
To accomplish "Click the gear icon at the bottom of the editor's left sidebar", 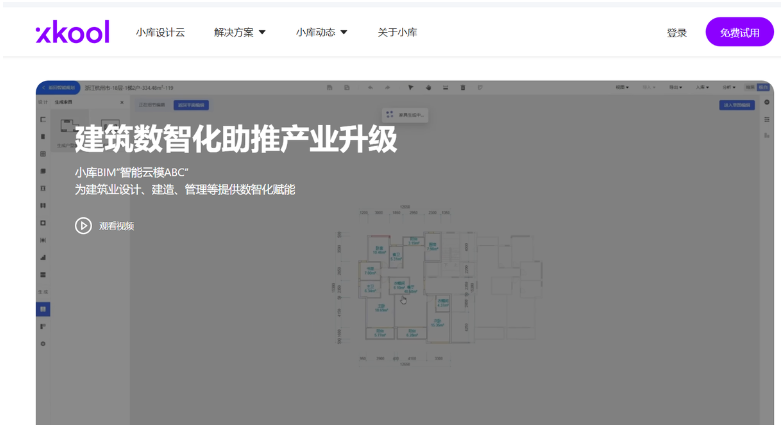I will coord(43,343).
